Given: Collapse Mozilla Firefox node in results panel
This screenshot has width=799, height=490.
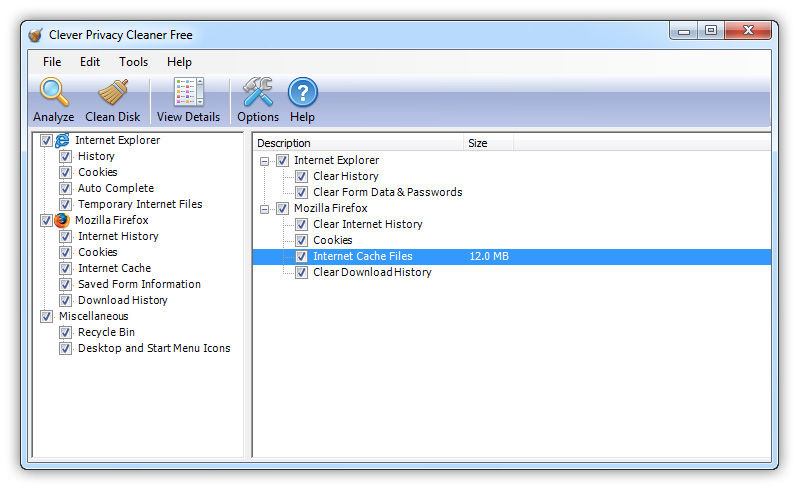Looking at the screenshot, I should 264,209.
